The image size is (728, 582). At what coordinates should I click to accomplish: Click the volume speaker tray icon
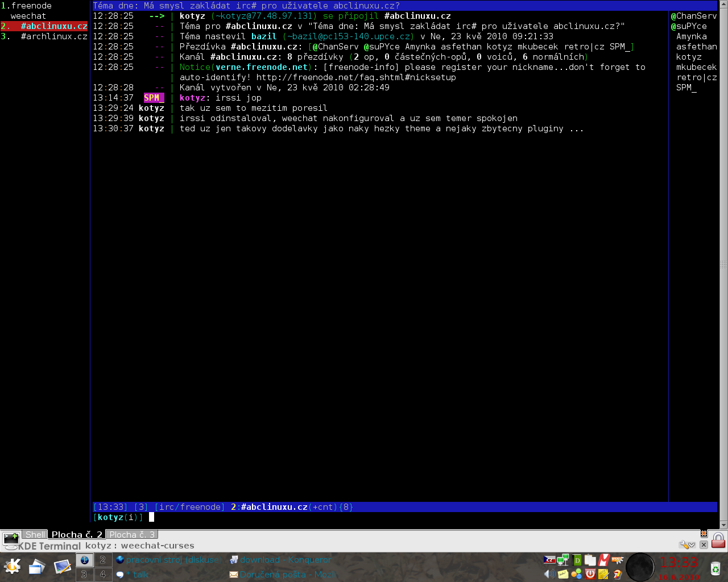tap(549, 573)
